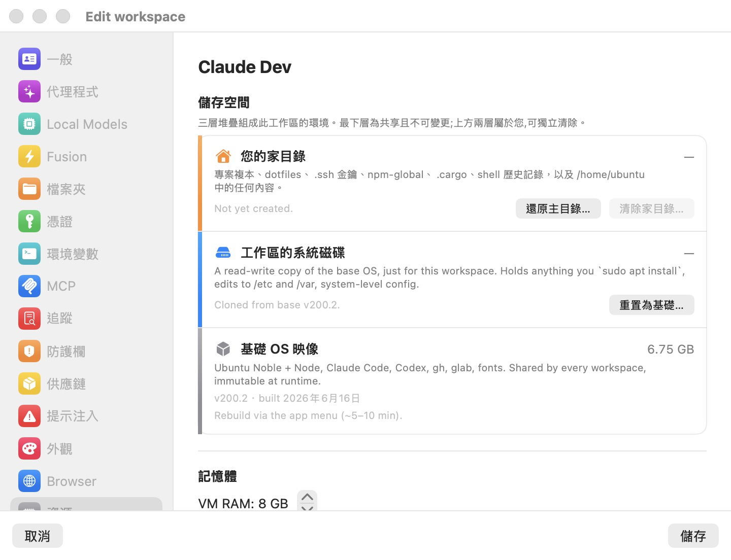Open the 一般 icon in the sidebar

tap(29, 59)
